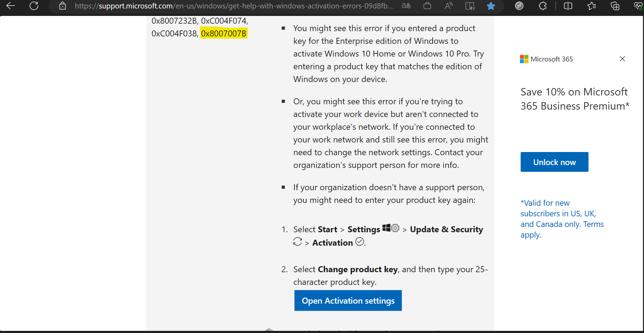Navigate back to the previous page
Viewport: 644px width, 333px height.
pyautogui.click(x=10, y=6)
